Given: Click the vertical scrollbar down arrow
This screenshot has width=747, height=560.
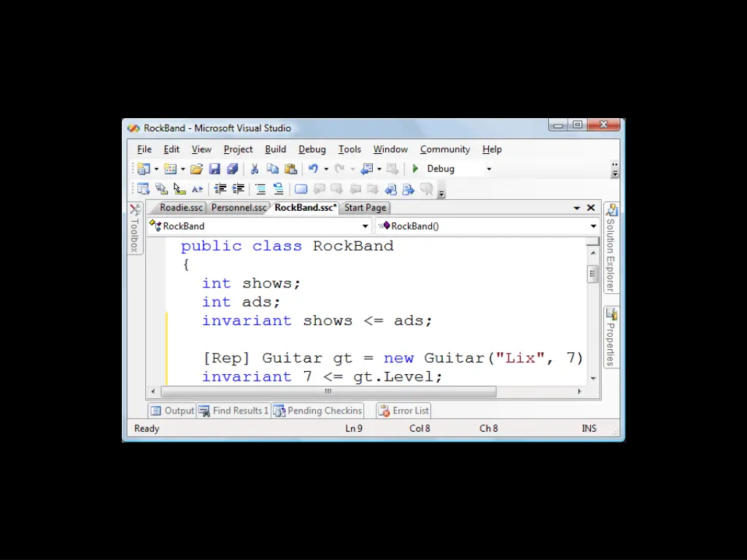Looking at the screenshot, I should coord(593,378).
